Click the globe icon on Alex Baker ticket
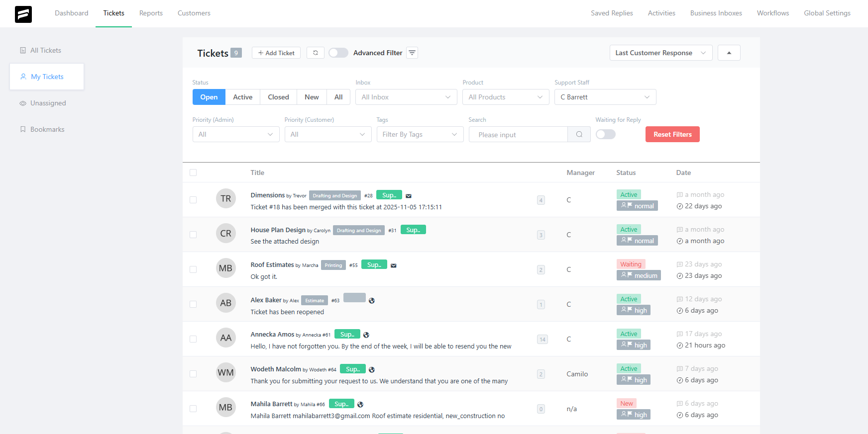 point(372,300)
